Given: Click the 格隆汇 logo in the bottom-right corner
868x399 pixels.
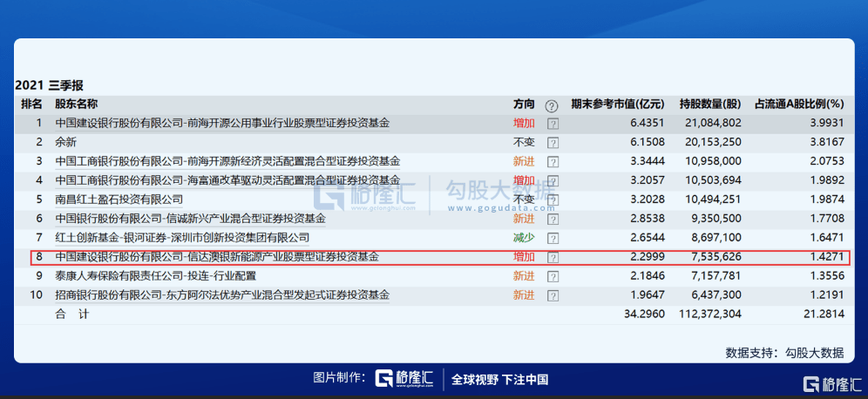Looking at the screenshot, I should pyautogui.click(x=832, y=384).
